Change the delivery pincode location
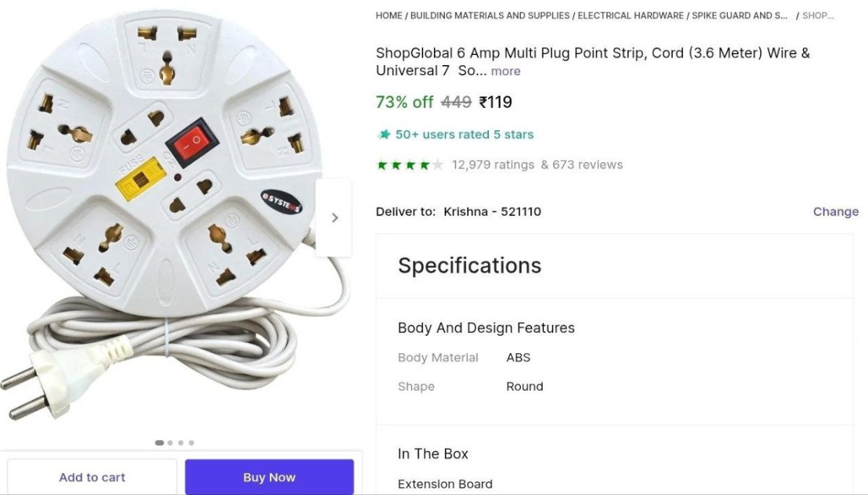The width and height of the screenshot is (868, 495). click(835, 211)
